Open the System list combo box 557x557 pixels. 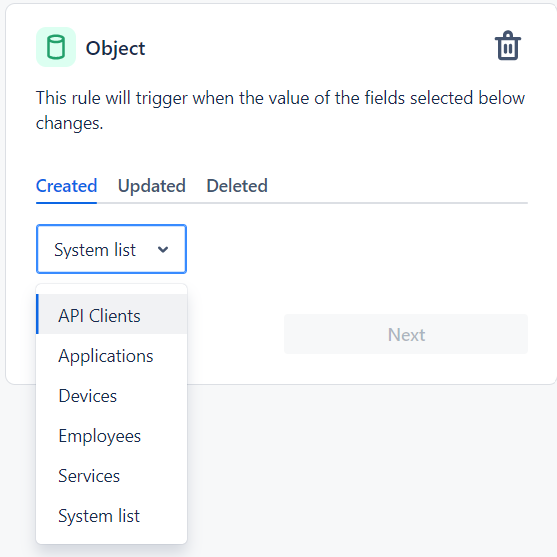pos(111,249)
